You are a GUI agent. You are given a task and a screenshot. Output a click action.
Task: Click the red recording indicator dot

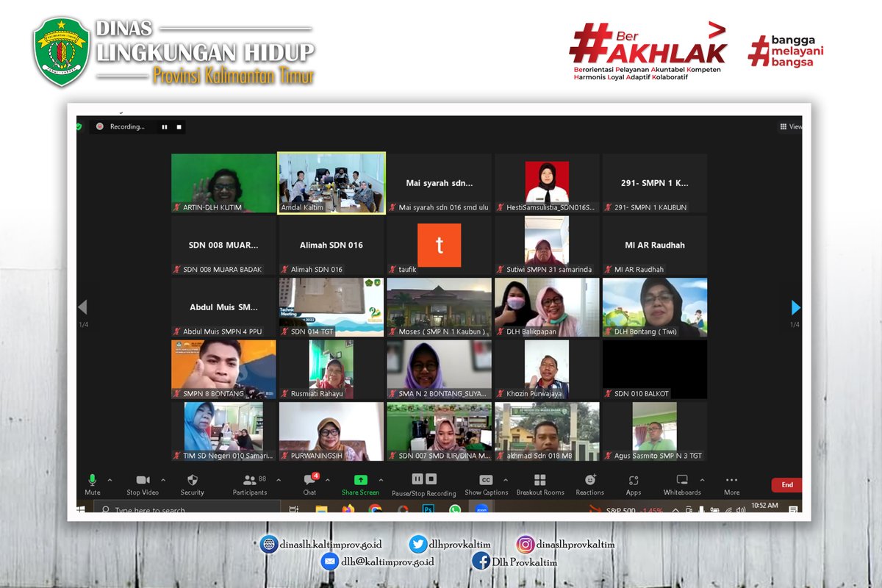coord(100,126)
